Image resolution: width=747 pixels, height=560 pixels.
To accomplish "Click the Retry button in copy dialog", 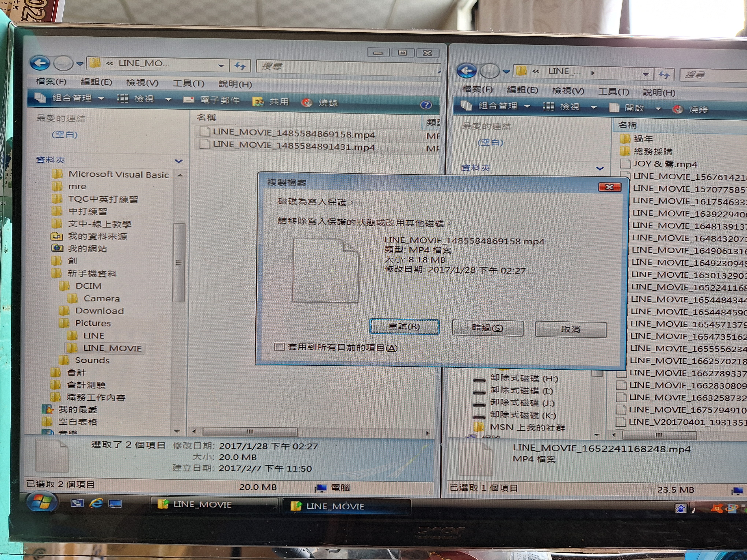I will coord(404,326).
